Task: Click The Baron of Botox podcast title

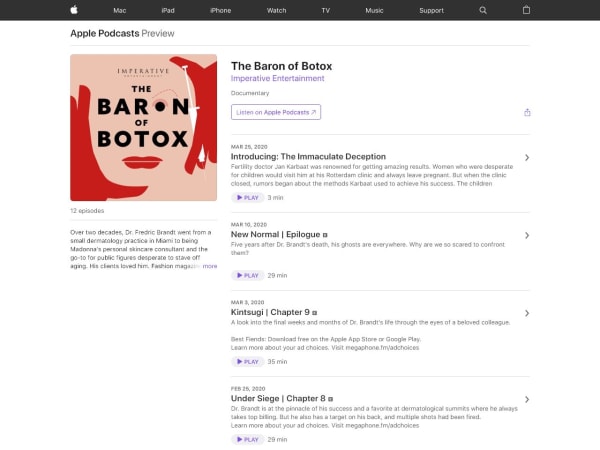Action: click(x=281, y=66)
